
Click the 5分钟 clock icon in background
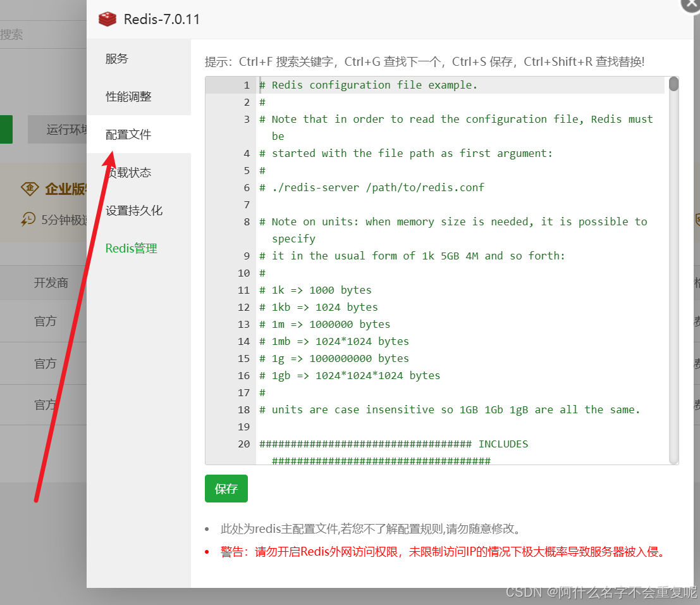click(28, 220)
